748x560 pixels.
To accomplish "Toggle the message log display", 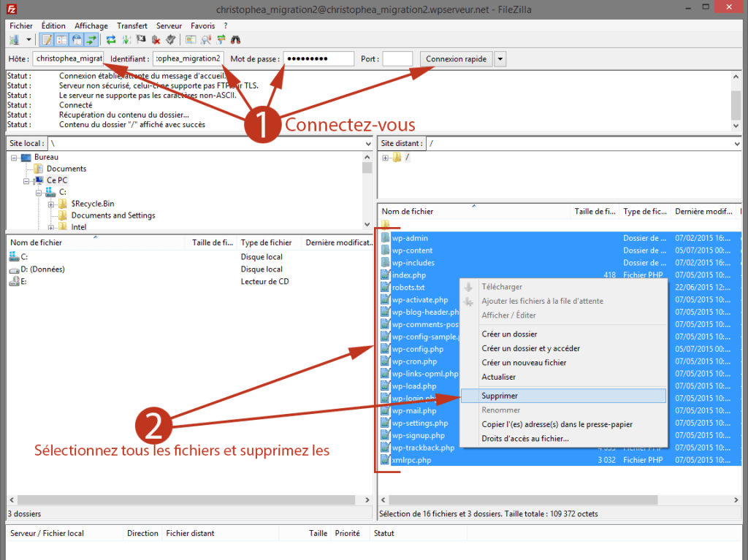I will 47,40.
